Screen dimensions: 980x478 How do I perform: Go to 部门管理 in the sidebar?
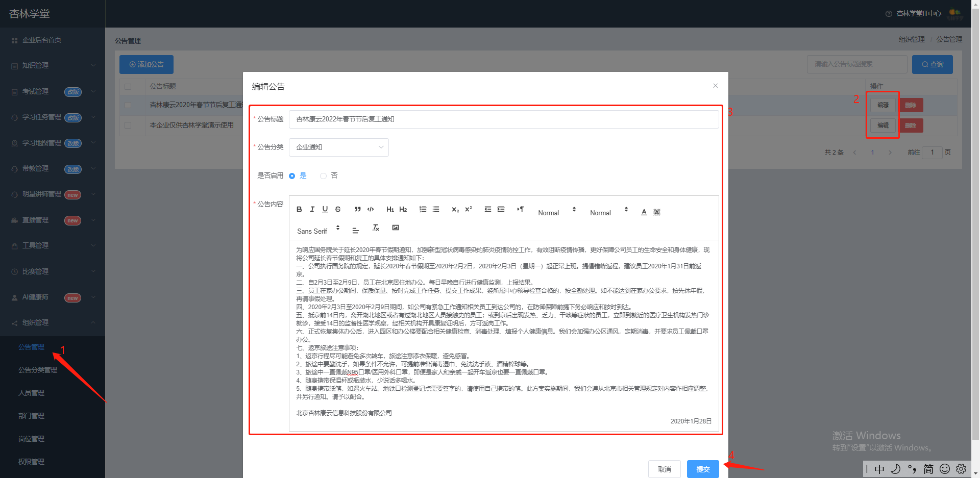(x=32, y=416)
